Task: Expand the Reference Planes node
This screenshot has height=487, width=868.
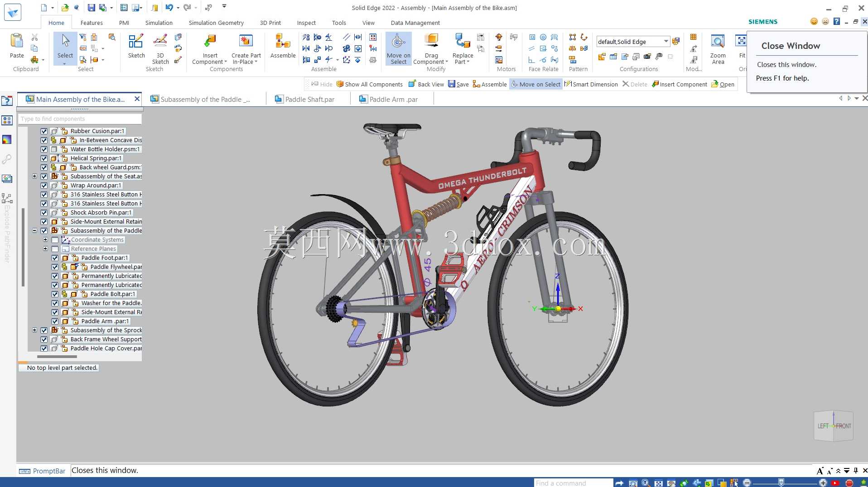Action: coord(45,248)
